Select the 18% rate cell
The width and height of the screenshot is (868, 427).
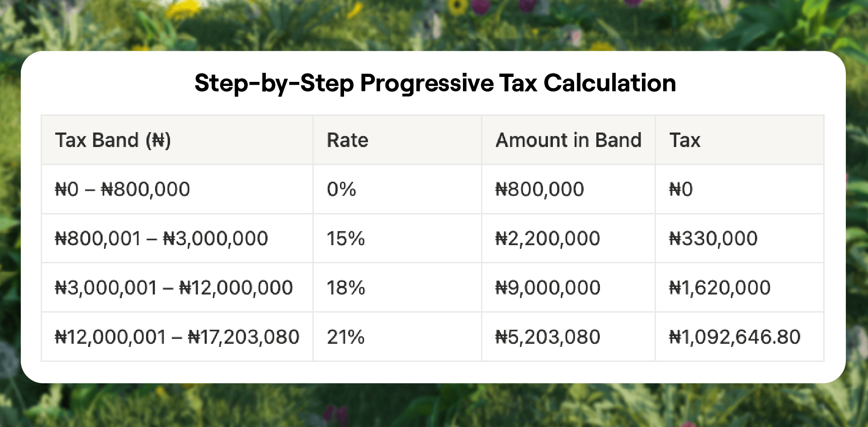coord(346,288)
